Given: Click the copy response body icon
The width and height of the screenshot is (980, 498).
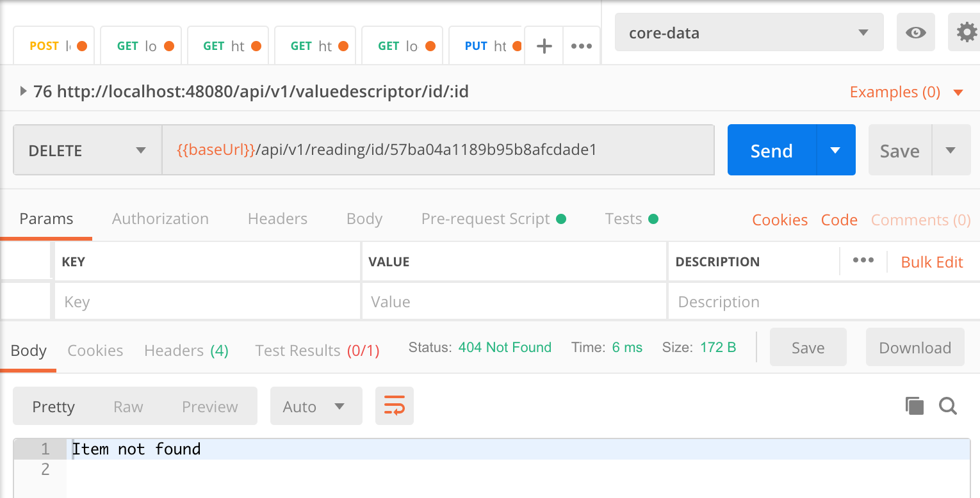Looking at the screenshot, I should 914,405.
